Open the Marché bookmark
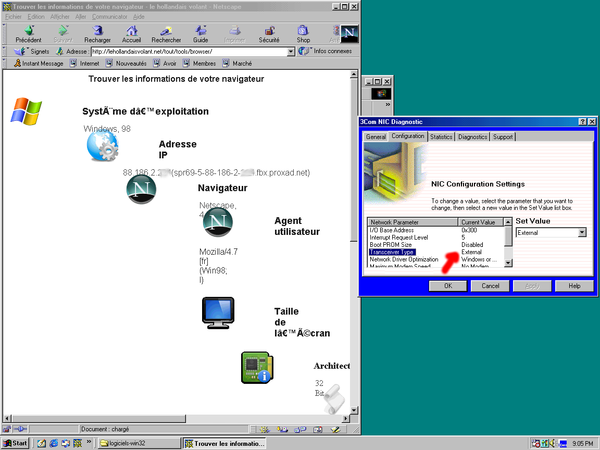The image size is (600, 450). point(237,64)
